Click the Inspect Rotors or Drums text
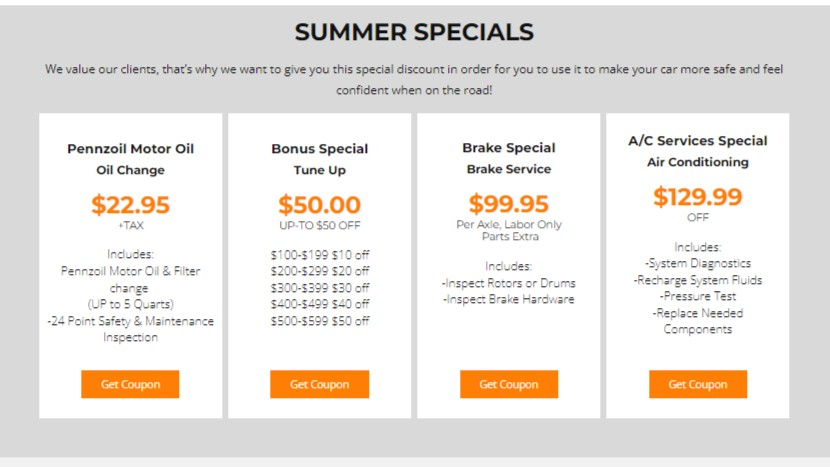The height and width of the screenshot is (467, 830). [x=508, y=283]
